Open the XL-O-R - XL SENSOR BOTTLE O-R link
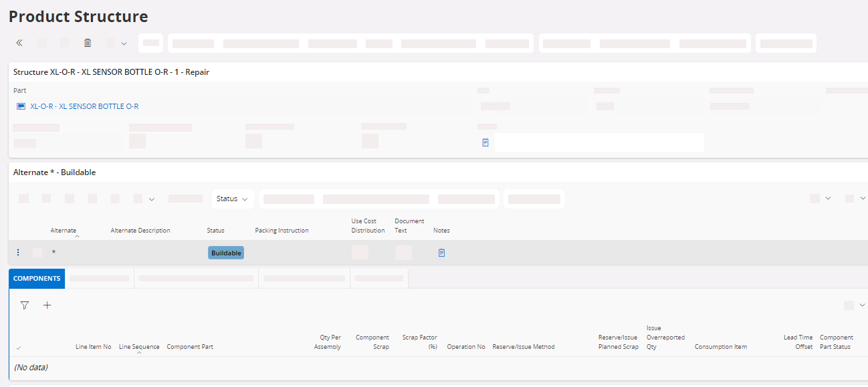868x387 pixels. click(84, 106)
